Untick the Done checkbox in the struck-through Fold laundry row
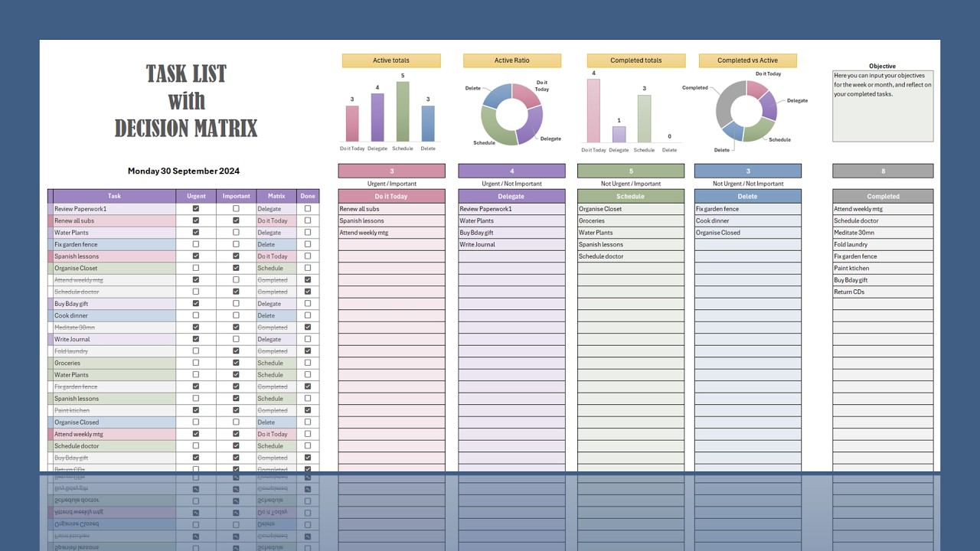980x551 pixels. 308,350
